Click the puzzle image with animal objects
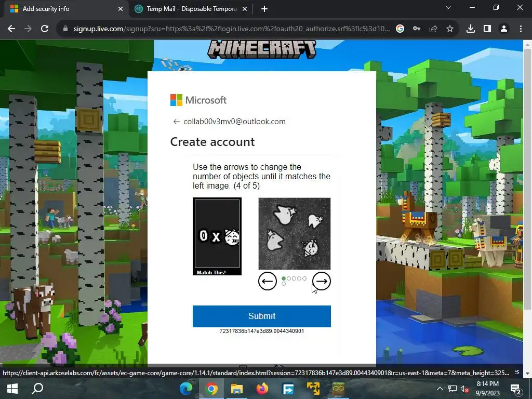This screenshot has height=399, width=532. (295, 233)
